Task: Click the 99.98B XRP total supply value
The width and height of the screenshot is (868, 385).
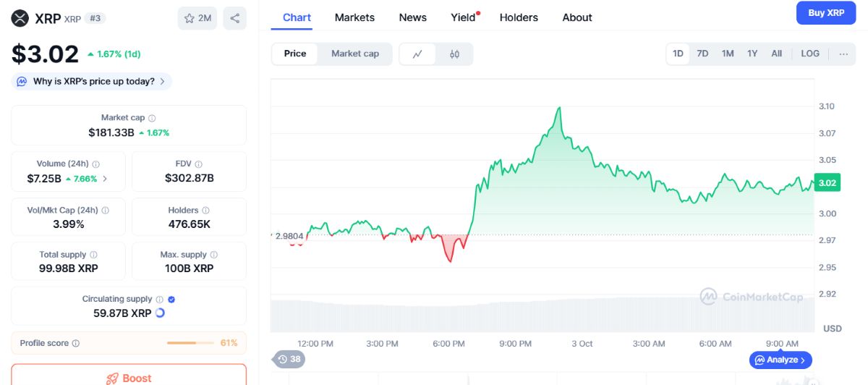Action: point(69,268)
